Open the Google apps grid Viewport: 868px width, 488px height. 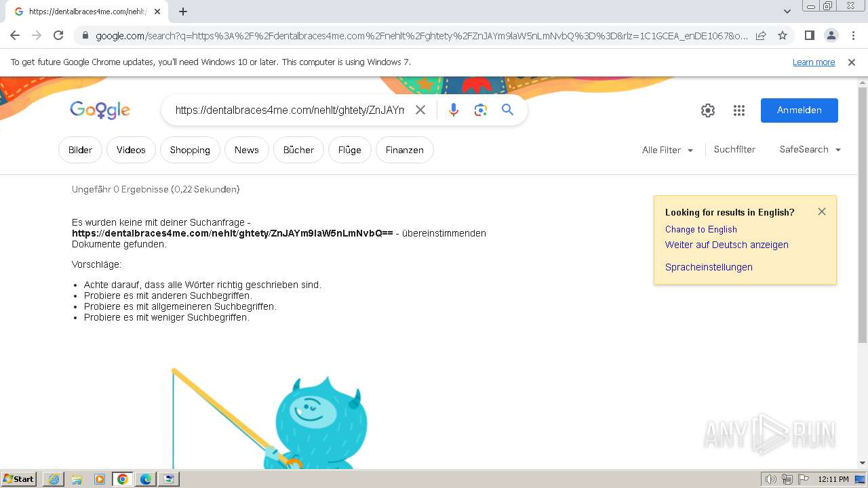[x=739, y=110]
